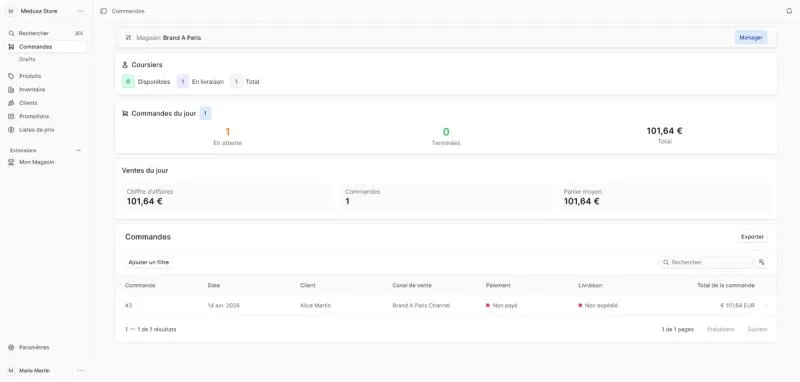Open the Medusa Store options menu
The height and width of the screenshot is (382, 800).
point(80,11)
